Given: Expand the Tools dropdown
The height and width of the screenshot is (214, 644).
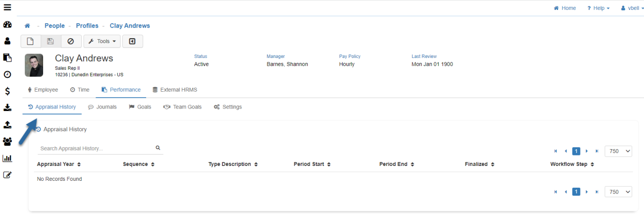Looking at the screenshot, I should 102,41.
